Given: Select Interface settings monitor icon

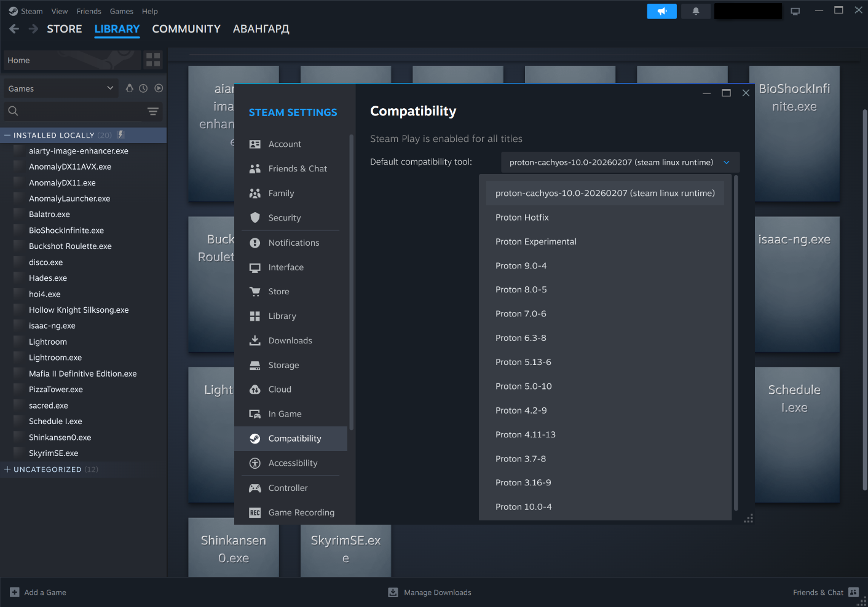Looking at the screenshot, I should click(x=255, y=267).
